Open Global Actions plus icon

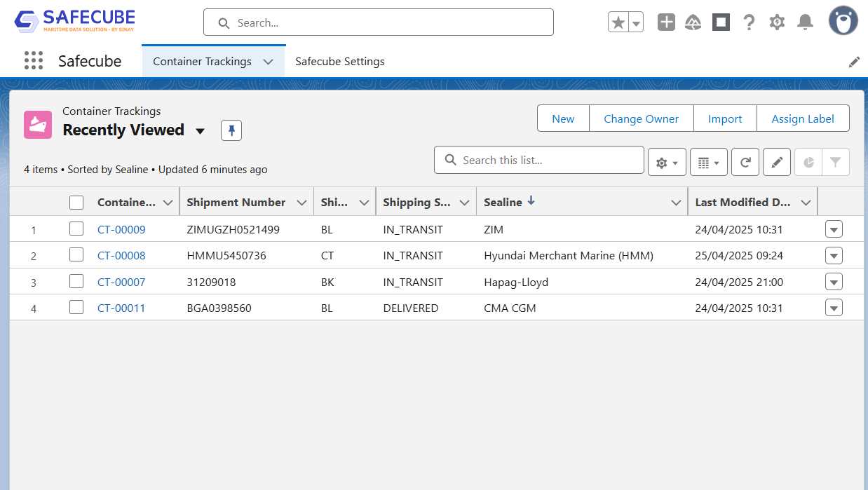pos(666,22)
